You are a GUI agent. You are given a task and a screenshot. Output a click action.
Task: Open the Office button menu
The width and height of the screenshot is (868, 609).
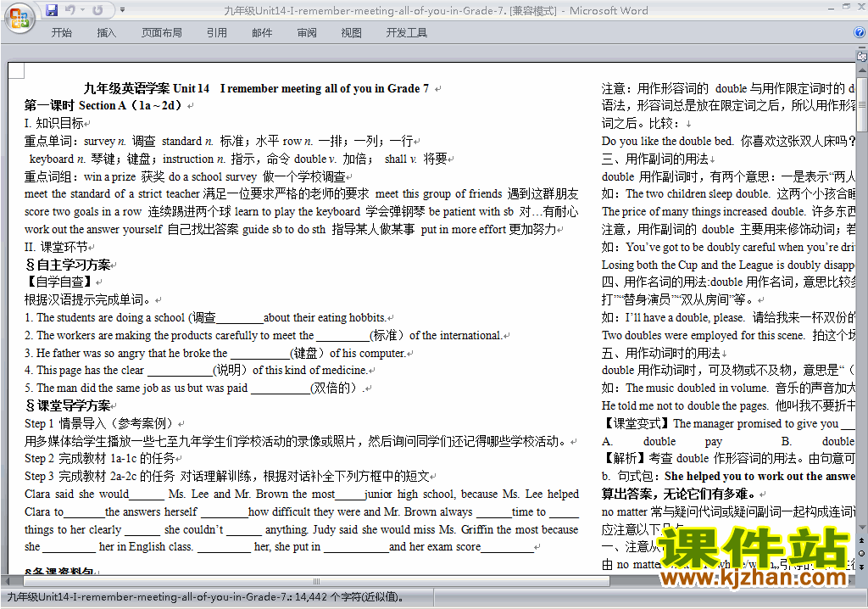pos(19,19)
